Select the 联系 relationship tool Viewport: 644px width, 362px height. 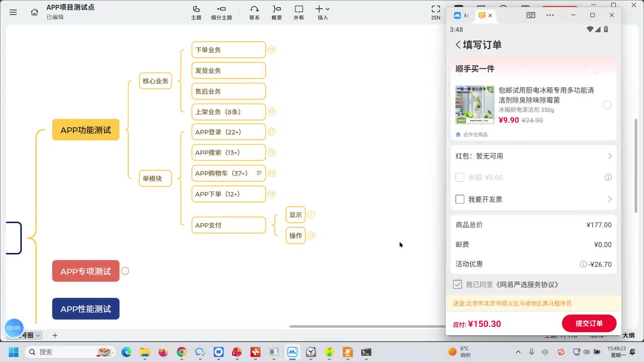pyautogui.click(x=255, y=13)
